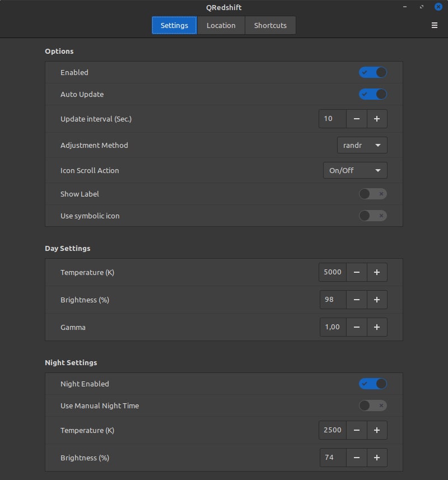Decrease Gamma with minus button
448x480 pixels.
[357, 327]
